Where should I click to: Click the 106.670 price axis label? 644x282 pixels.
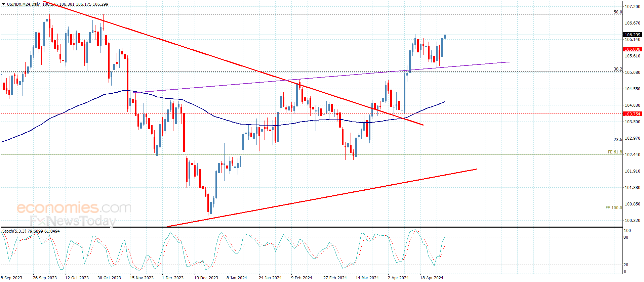[x=632, y=23]
